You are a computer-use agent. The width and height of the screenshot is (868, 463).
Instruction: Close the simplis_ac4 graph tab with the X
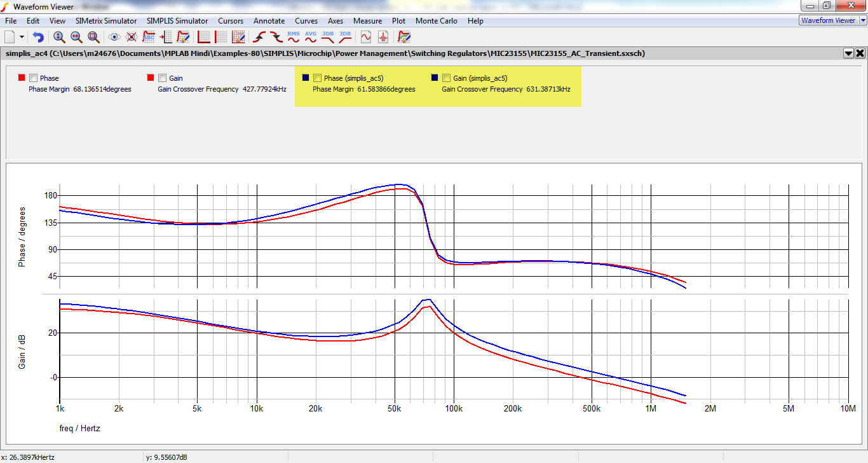(860, 53)
